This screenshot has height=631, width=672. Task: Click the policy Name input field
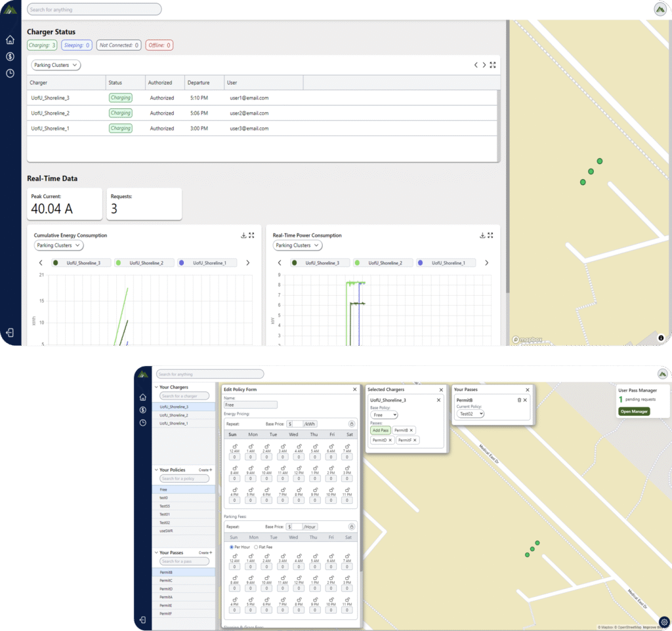click(251, 405)
